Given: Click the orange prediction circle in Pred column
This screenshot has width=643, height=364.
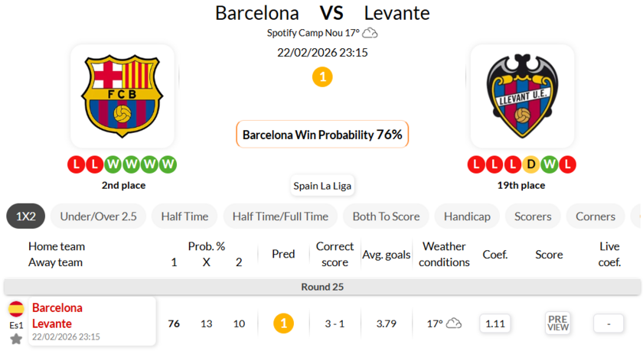Looking at the screenshot, I should [x=283, y=323].
